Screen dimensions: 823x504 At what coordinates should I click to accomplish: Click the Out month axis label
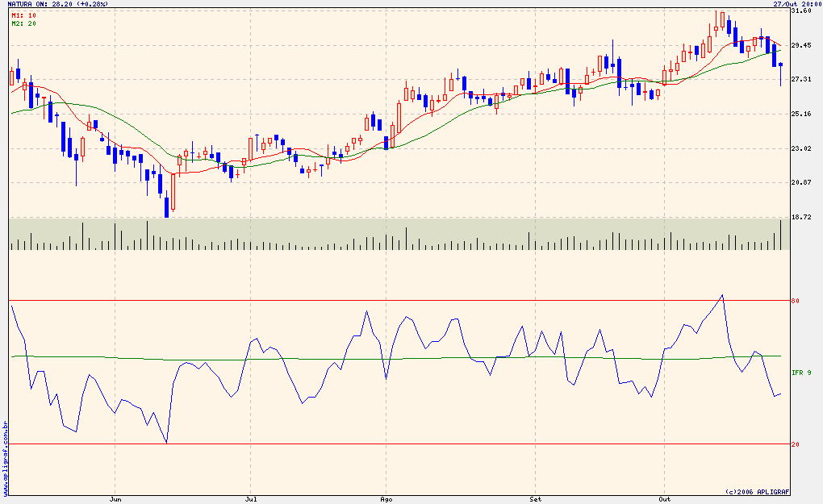tap(665, 499)
